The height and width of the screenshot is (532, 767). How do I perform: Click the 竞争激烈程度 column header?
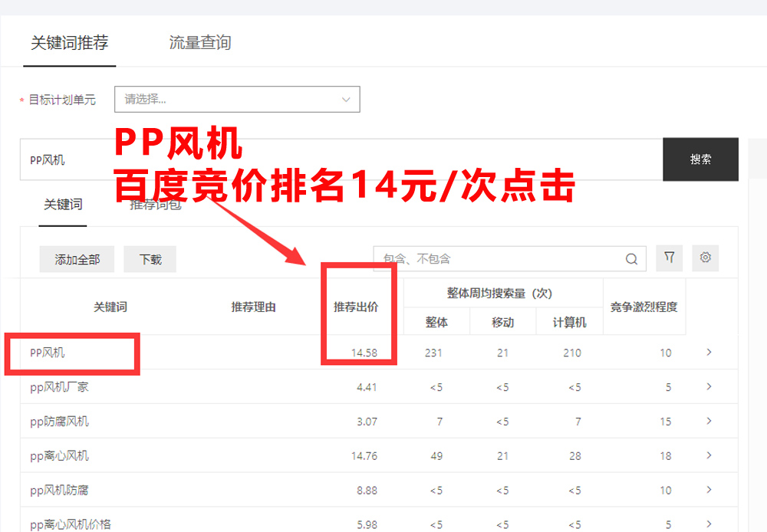coord(644,307)
